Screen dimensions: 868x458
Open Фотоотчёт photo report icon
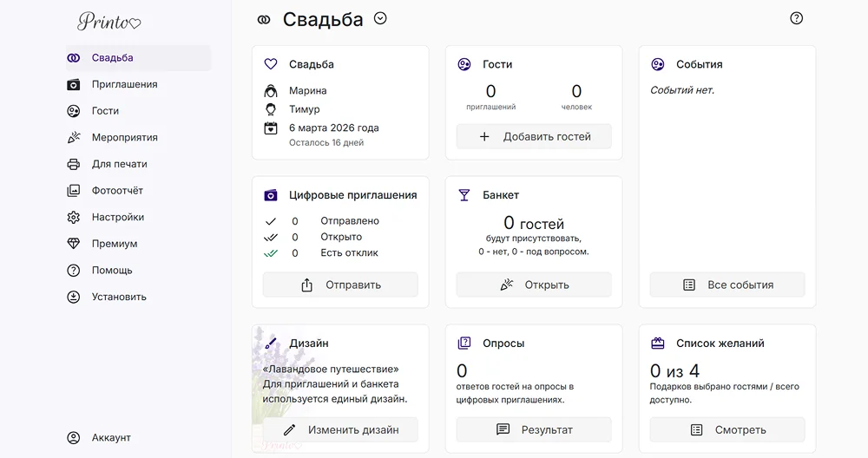pos(74,191)
